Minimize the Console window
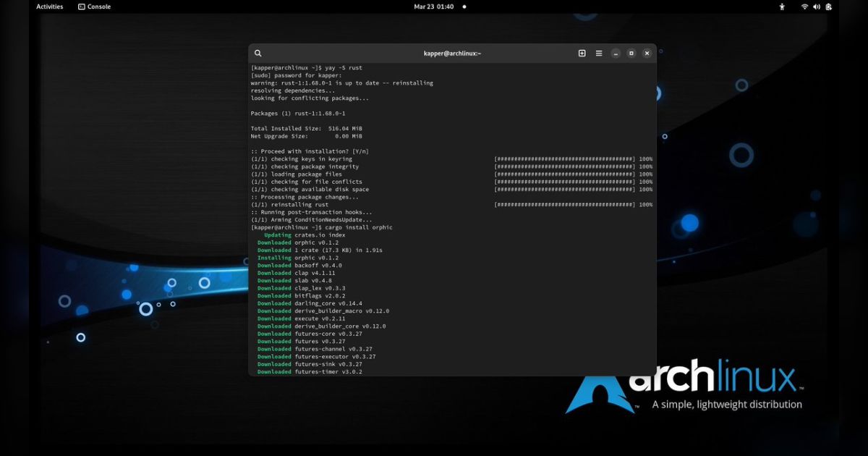 point(615,53)
